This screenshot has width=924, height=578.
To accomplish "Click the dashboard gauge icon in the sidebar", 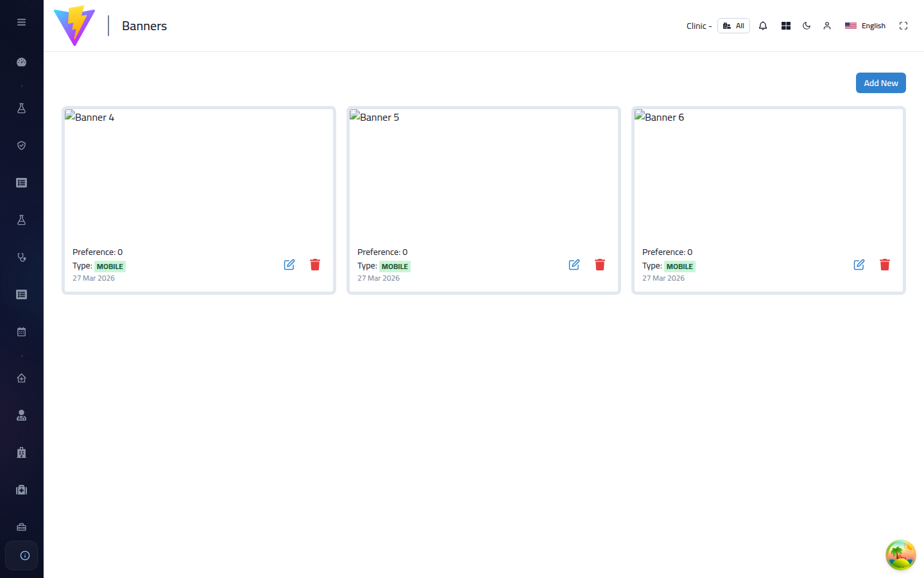I will click(21, 62).
